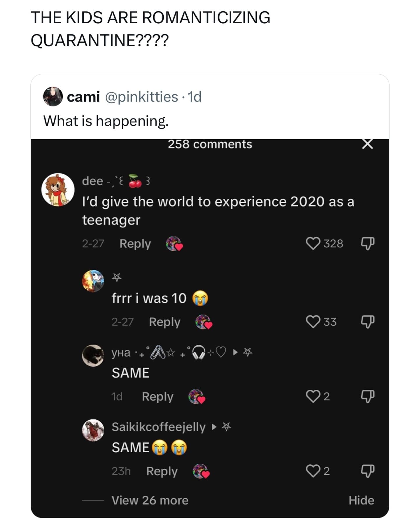
Task: Expand View 26 more replies
Action: [150, 500]
